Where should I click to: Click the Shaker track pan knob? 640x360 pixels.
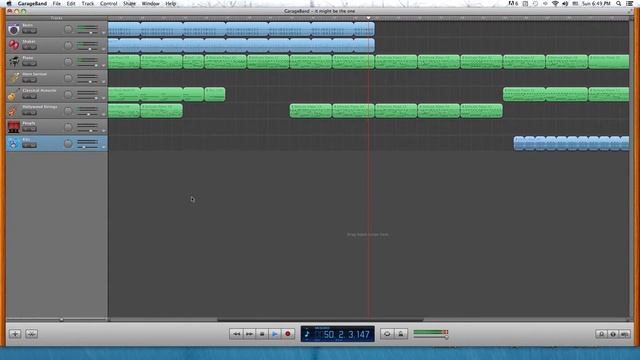[x=68, y=45]
